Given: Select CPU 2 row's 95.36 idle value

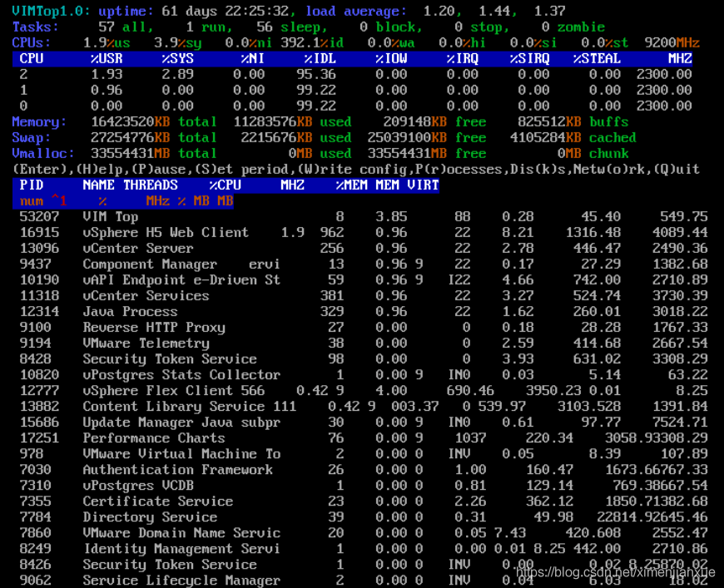Looking at the screenshot, I should [x=316, y=74].
